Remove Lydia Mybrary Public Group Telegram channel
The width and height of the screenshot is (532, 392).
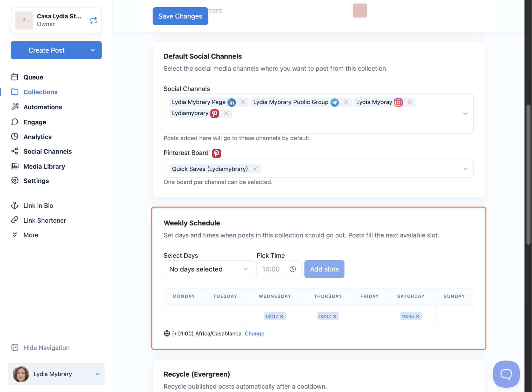pyautogui.click(x=346, y=102)
